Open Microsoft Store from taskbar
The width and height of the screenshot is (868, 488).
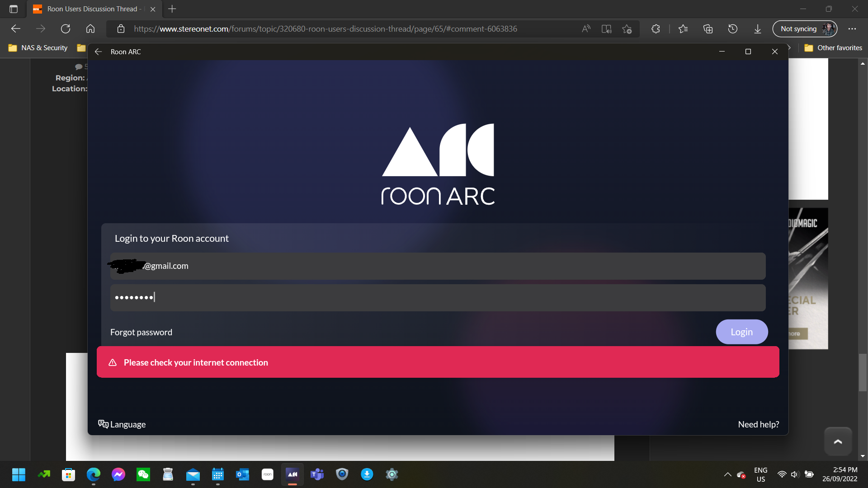pos(69,475)
